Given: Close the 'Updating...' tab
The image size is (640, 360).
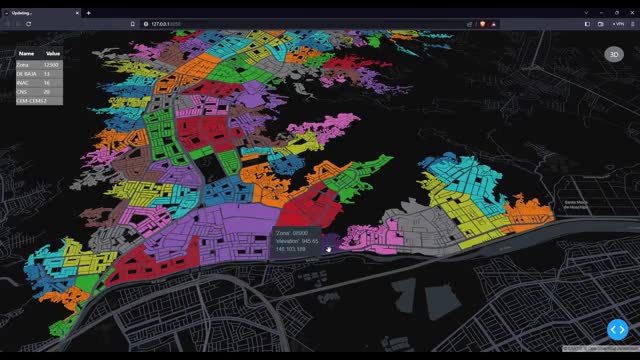Looking at the screenshot, I should pyautogui.click(x=77, y=13).
